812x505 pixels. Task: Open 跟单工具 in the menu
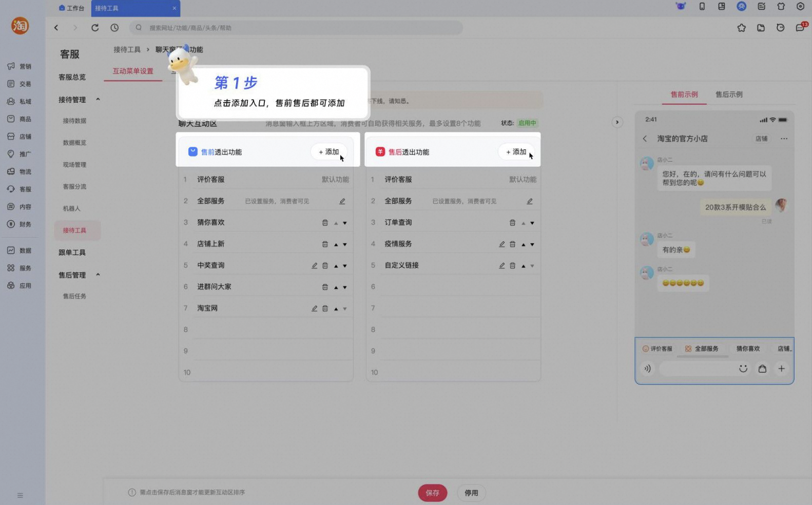click(72, 252)
